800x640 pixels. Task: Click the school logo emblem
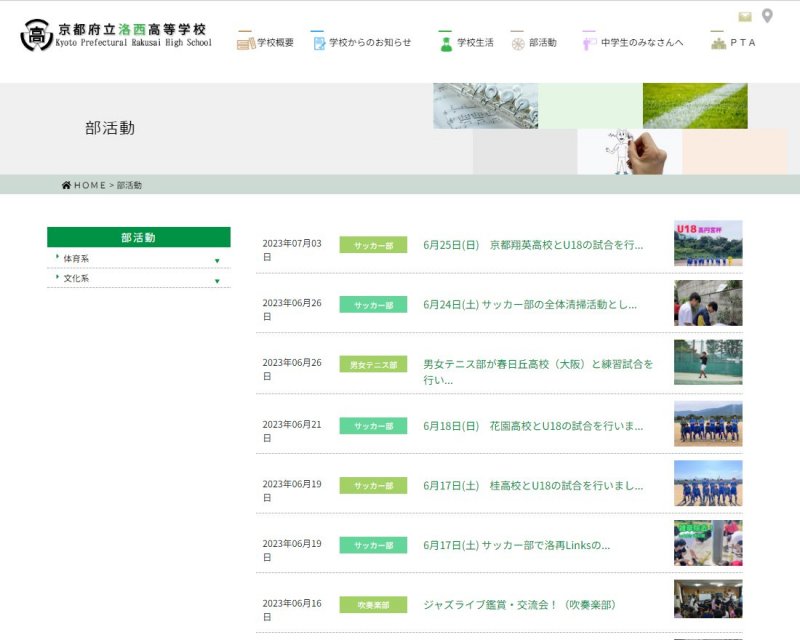click(37, 35)
